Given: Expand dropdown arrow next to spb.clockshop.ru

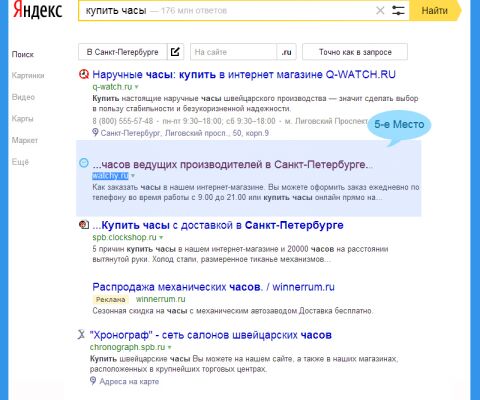Looking at the screenshot, I should pos(161,237).
